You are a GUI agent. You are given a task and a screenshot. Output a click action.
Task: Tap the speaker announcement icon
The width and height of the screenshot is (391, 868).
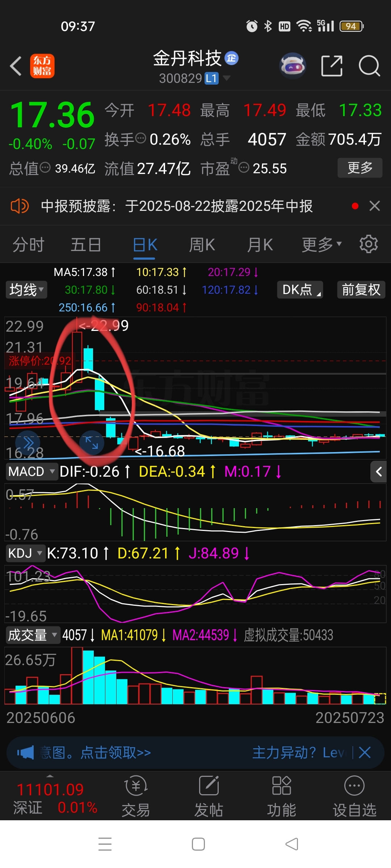(x=20, y=206)
